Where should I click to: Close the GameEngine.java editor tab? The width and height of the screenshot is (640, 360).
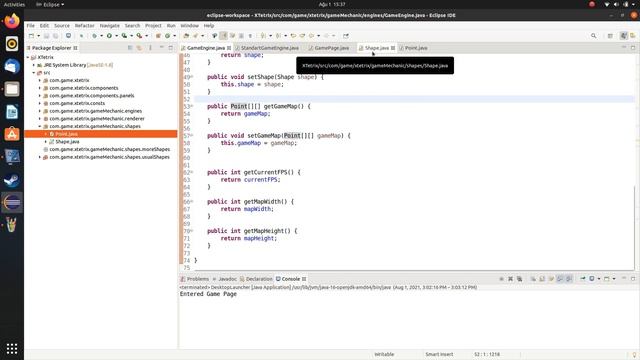(229, 48)
